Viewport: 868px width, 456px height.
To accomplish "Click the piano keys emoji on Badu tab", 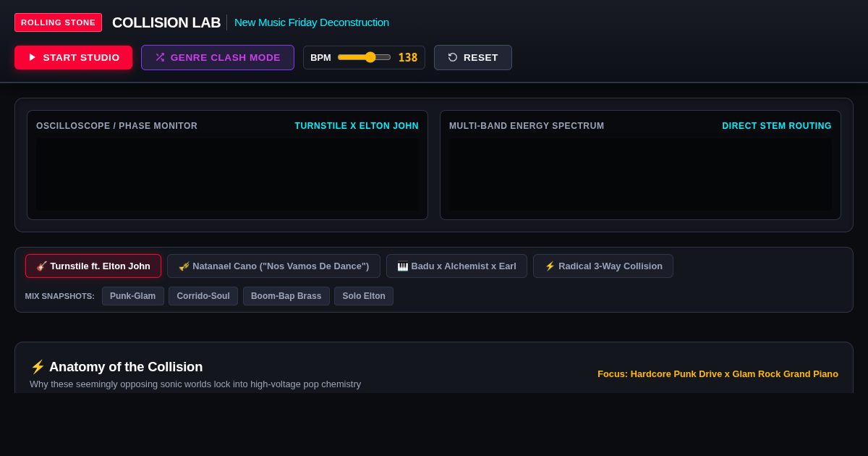I will pyautogui.click(x=403, y=266).
